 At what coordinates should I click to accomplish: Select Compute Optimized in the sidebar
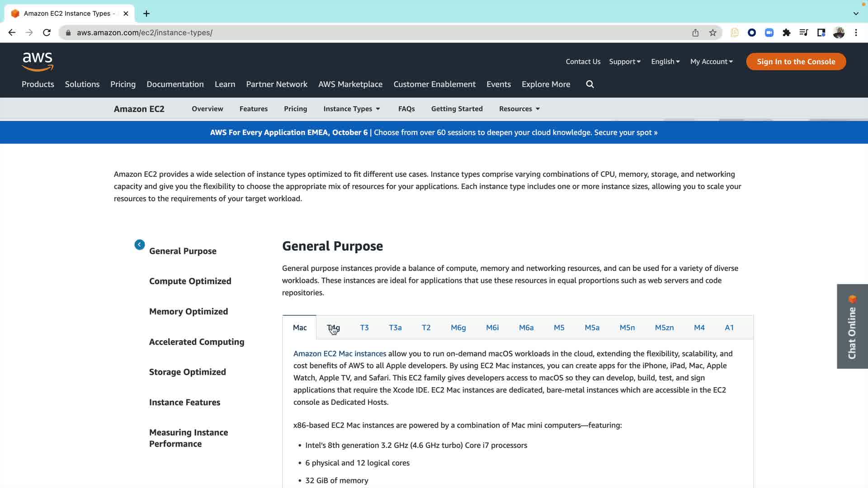click(190, 281)
